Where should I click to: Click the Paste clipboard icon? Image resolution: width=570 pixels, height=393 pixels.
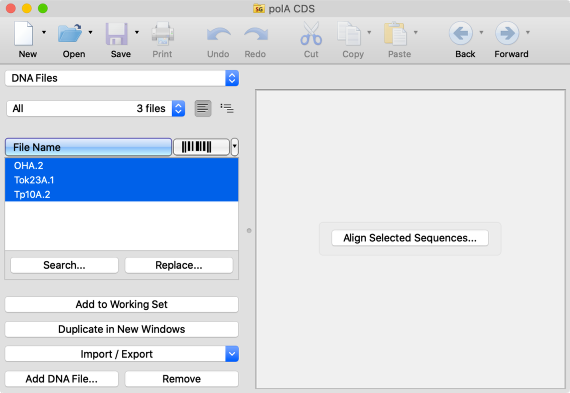[x=396, y=33]
